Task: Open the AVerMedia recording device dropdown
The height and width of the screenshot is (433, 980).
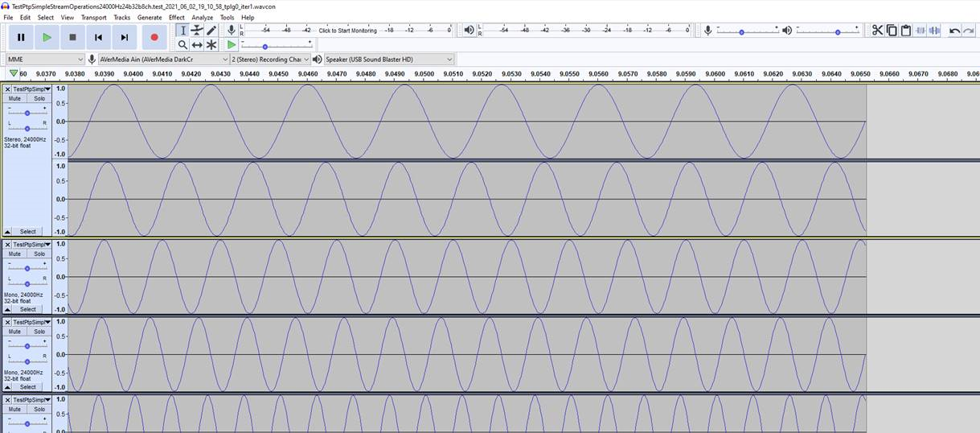Action: 164,59
